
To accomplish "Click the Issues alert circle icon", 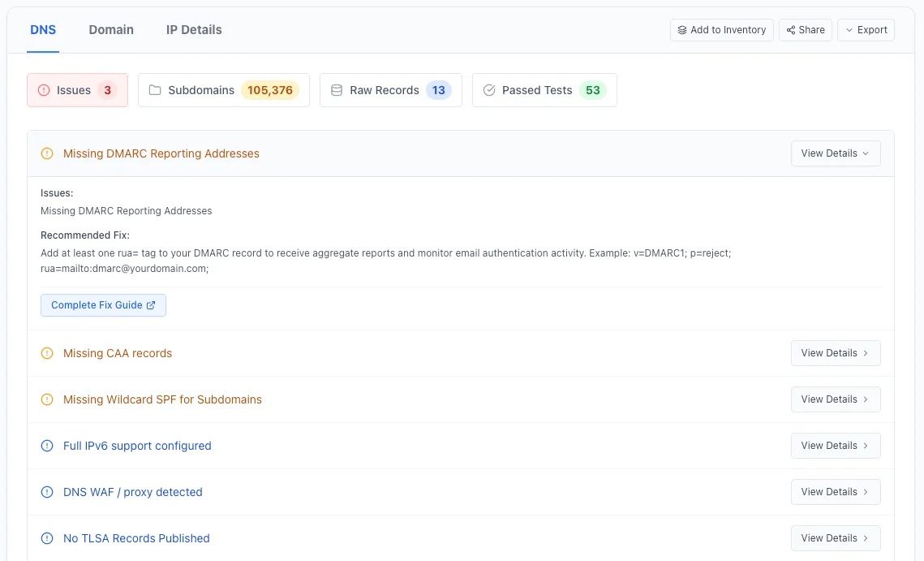I will click(x=44, y=90).
